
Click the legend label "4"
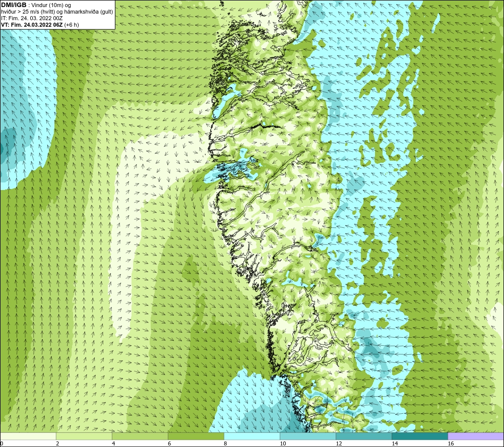pos(113,444)
